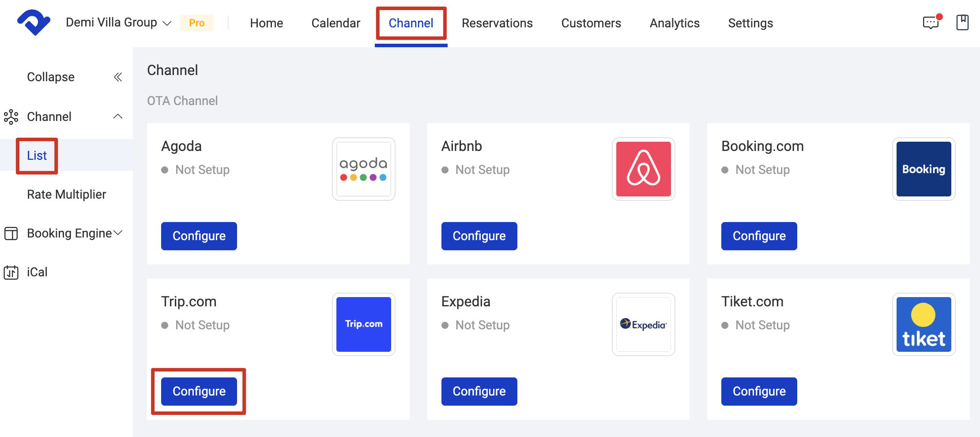Image resolution: width=980 pixels, height=437 pixels.
Task: Click the Expedia logo thumbnail
Action: 643,324
